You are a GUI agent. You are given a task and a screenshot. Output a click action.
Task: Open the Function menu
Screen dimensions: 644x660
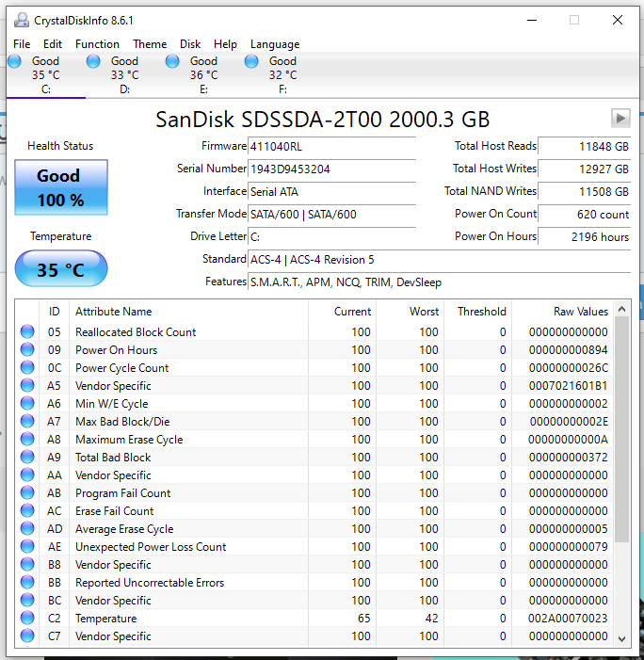click(x=97, y=44)
